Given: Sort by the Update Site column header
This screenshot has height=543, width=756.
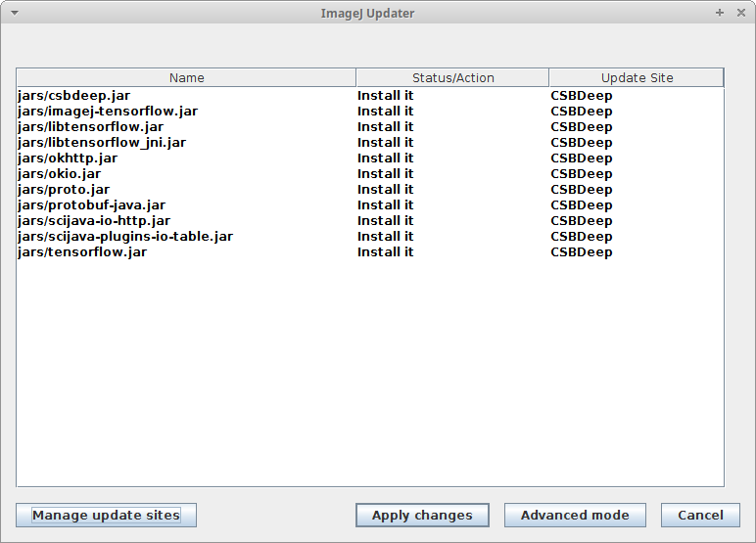Looking at the screenshot, I should point(637,77).
